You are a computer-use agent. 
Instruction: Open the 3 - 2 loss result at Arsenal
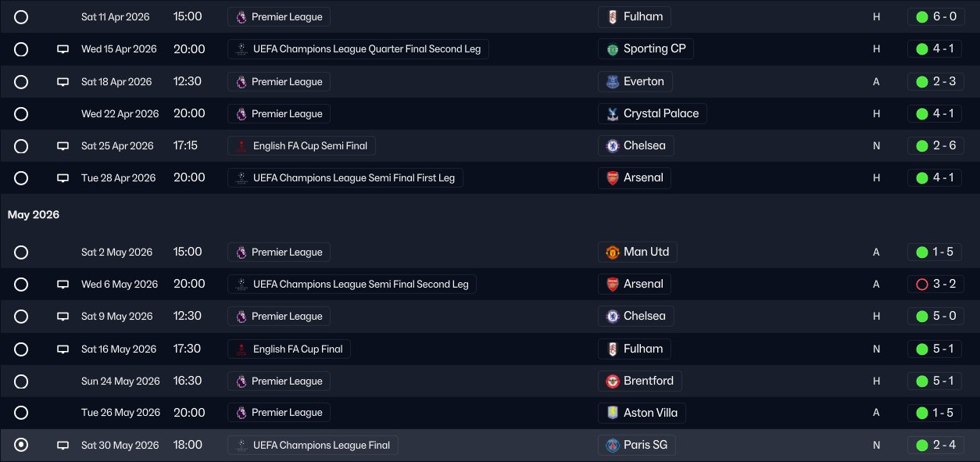click(x=935, y=285)
